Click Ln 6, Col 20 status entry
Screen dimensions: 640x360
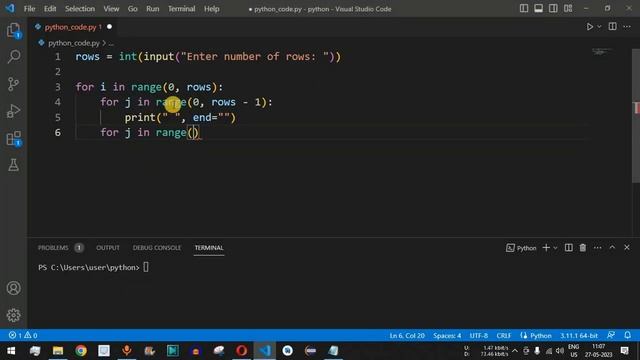tap(407, 336)
